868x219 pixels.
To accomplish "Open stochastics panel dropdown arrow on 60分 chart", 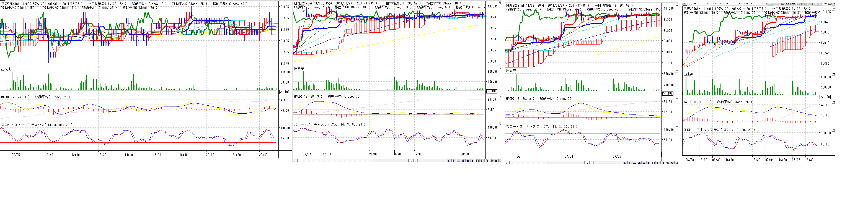I will point(834,130).
